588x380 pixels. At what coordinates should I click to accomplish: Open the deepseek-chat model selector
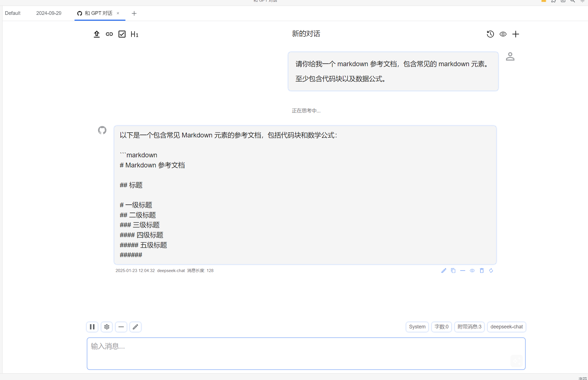click(507, 327)
